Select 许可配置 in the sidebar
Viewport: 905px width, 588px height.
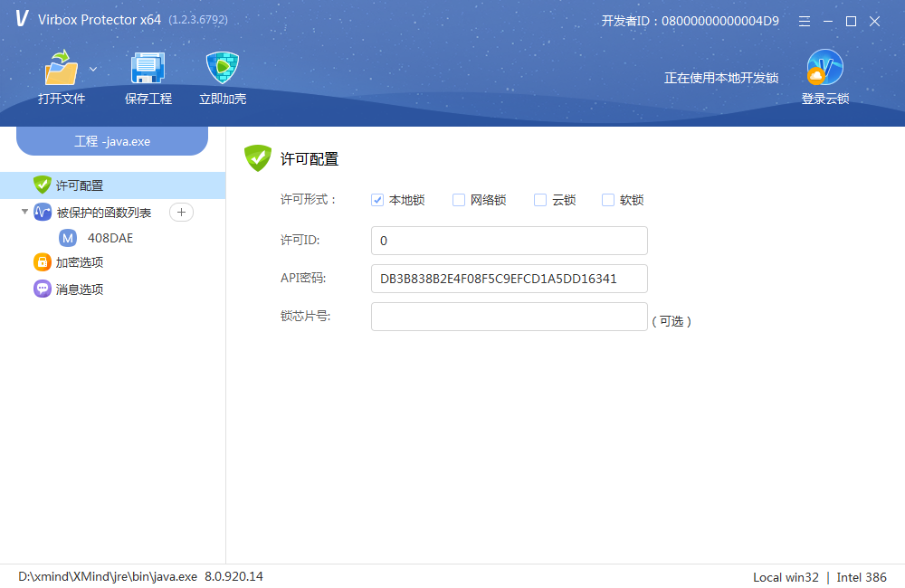[x=112, y=185]
